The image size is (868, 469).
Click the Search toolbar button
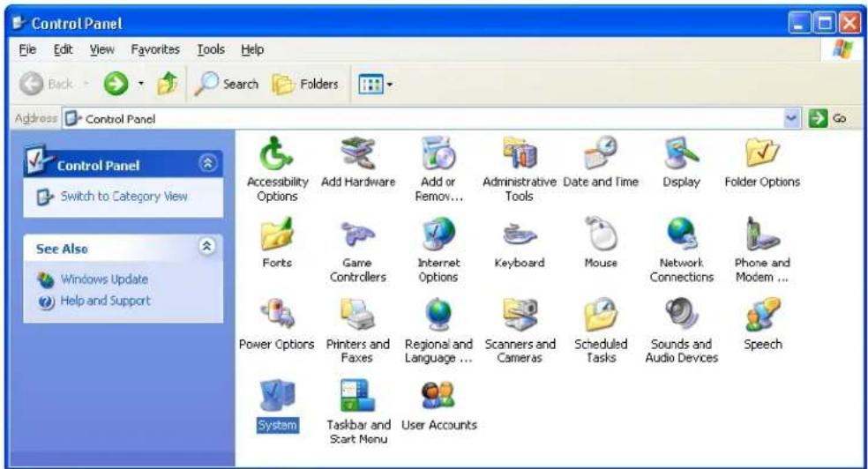pos(227,84)
